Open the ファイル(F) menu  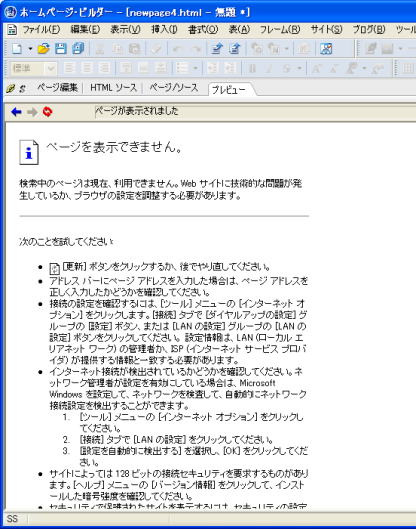[x=41, y=30]
